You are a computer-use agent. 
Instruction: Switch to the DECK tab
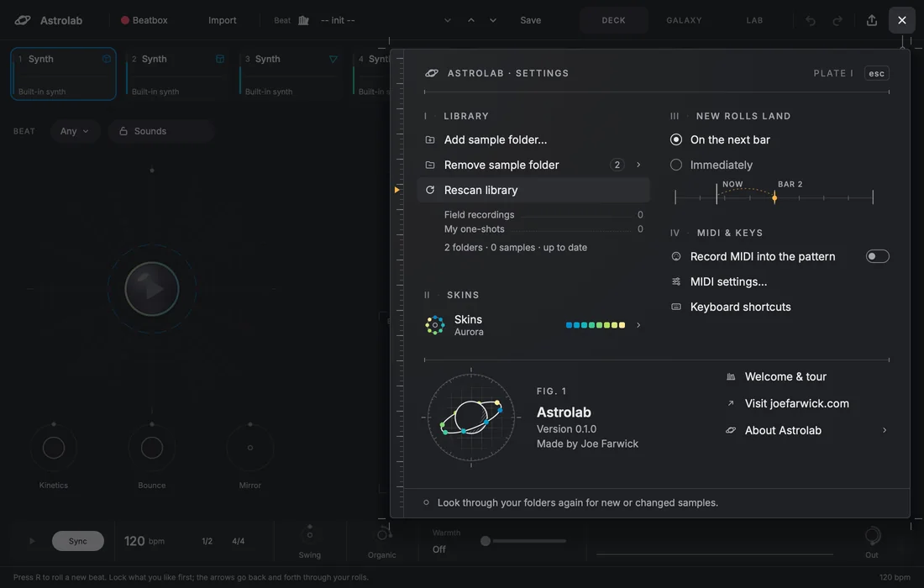click(x=613, y=20)
